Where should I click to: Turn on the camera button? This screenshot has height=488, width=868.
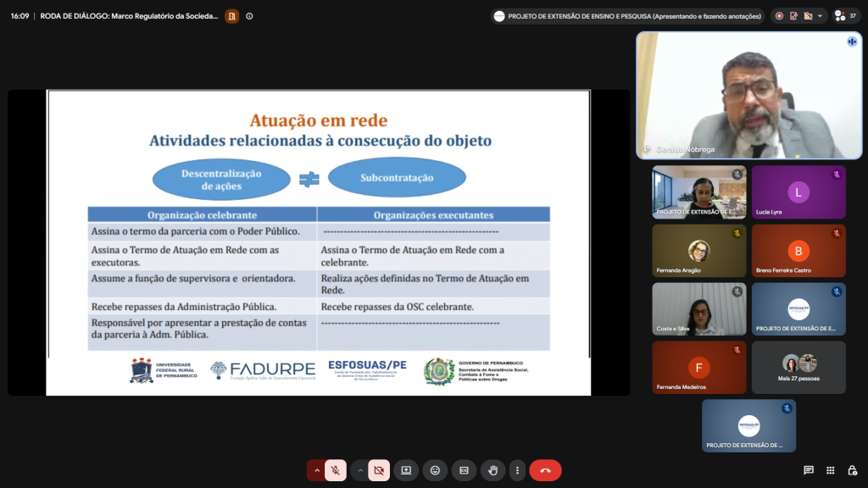point(379,470)
